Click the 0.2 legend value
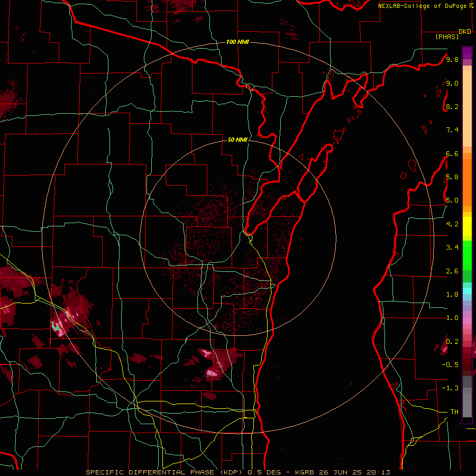Viewport: 476px width, 476px height. coord(452,342)
